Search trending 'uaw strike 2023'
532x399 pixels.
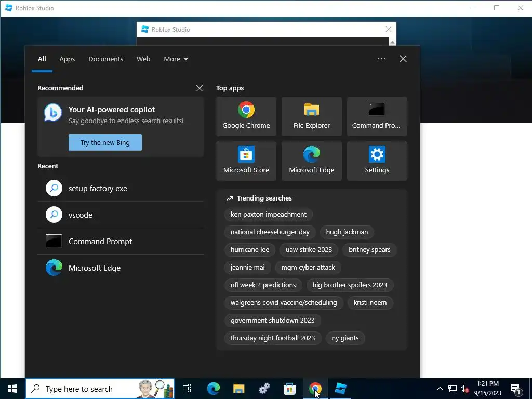coord(309,250)
